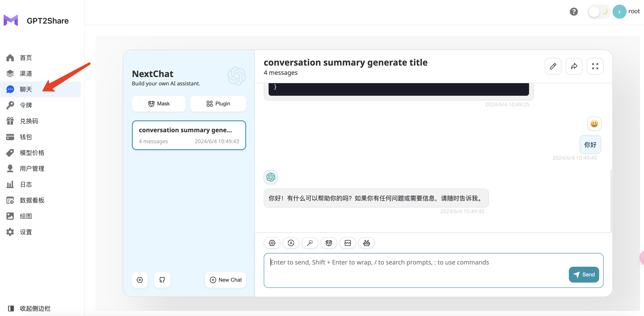Click the pencil edit title icon

coord(553,66)
